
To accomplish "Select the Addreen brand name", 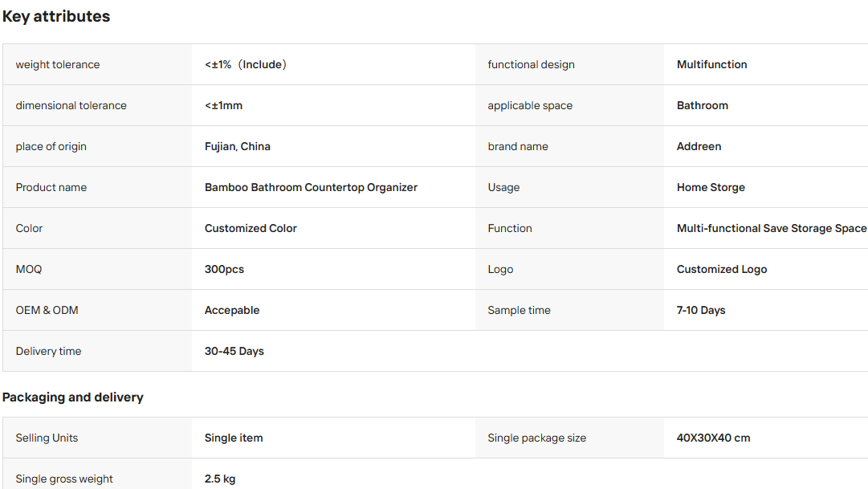I will pos(699,146).
